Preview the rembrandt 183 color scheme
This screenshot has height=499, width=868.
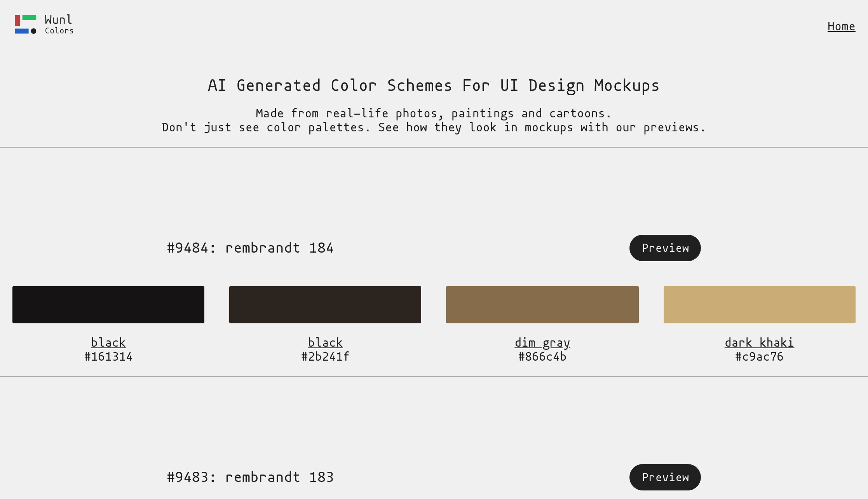(664, 477)
